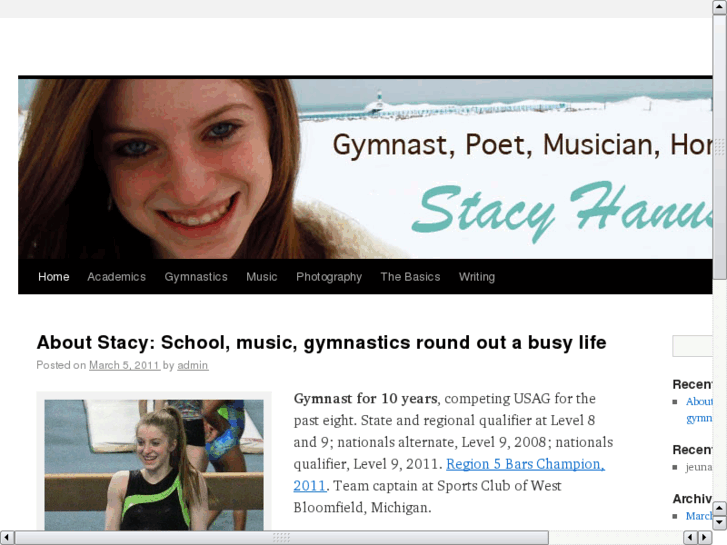Click the horizontal scrollbar left arrow at far left
The image size is (727, 545).
click(x=6, y=538)
